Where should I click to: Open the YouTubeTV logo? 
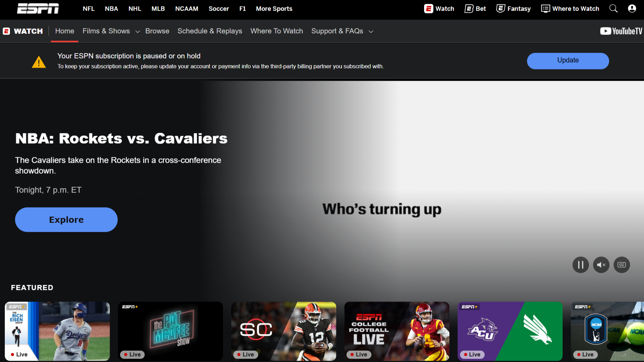(x=621, y=31)
